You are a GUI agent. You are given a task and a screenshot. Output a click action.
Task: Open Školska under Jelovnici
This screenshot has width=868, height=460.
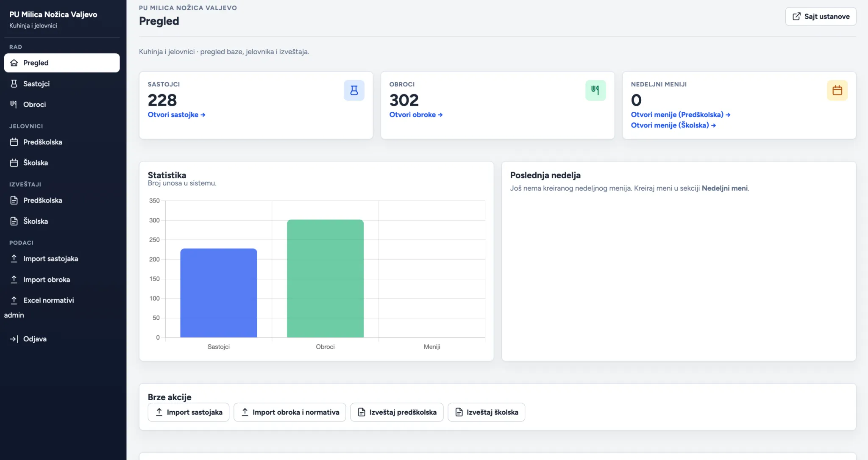click(62, 163)
